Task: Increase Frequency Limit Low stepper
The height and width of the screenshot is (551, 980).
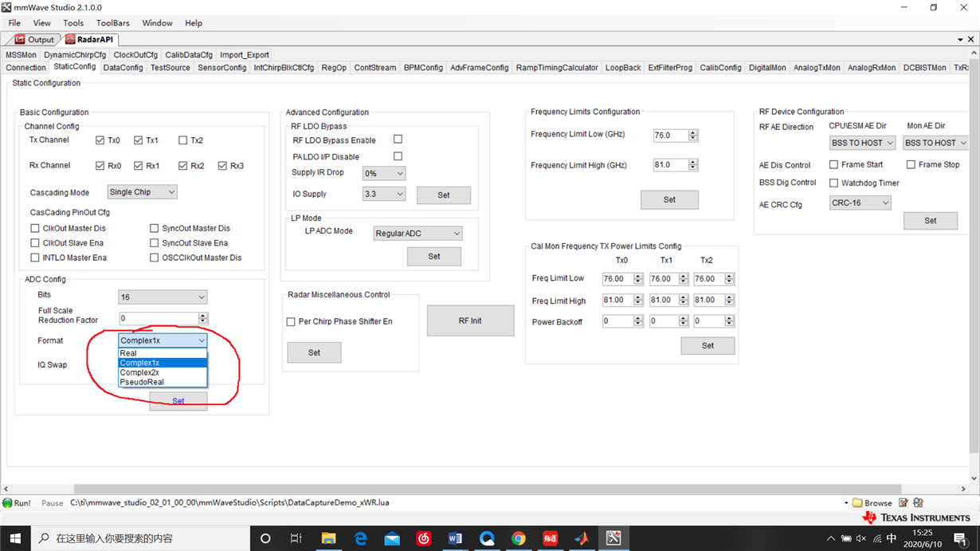Action: (x=693, y=133)
